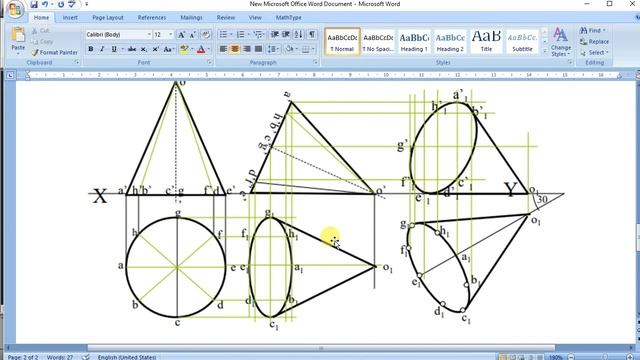The height and width of the screenshot is (360, 640).
Task: Toggle italic formatting
Action: tap(102, 49)
